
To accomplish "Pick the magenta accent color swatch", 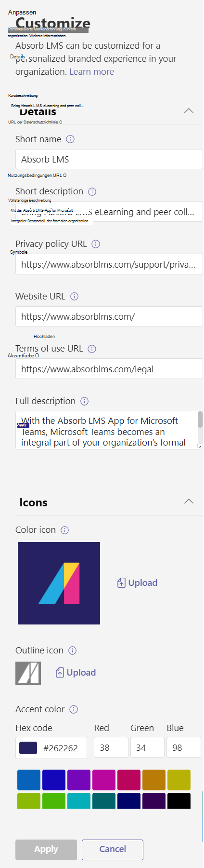I will click(x=104, y=780).
